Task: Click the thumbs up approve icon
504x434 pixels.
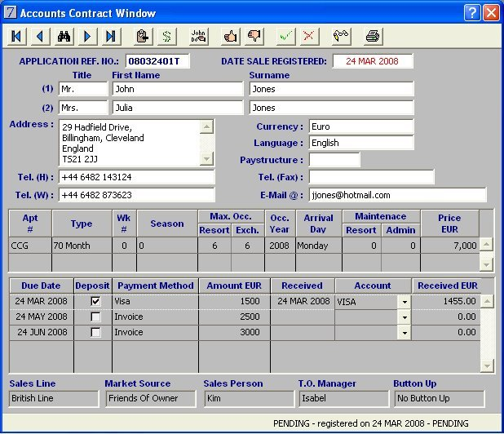Action: coord(230,36)
